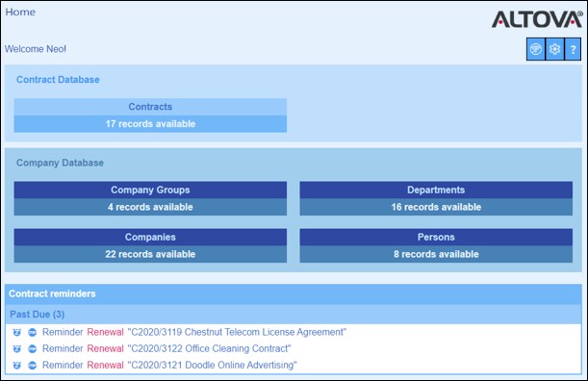Click the stop icon for Office Cleaning Contract reminder
588x381 pixels.
[33, 348]
